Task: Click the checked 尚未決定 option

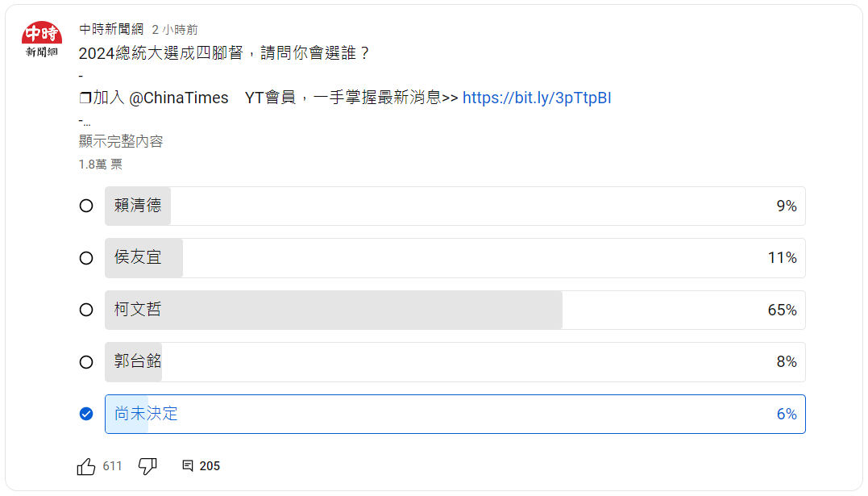Action: [86, 414]
